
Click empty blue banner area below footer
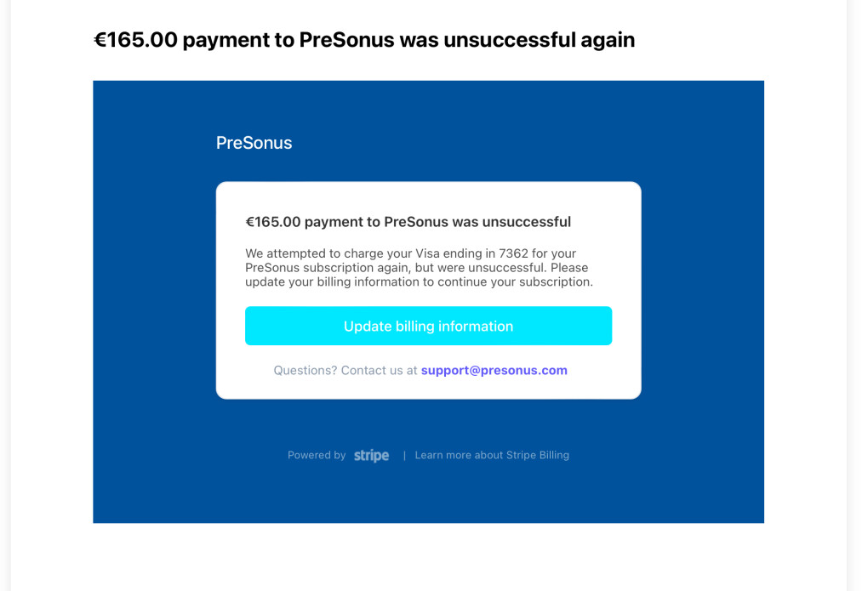428,495
